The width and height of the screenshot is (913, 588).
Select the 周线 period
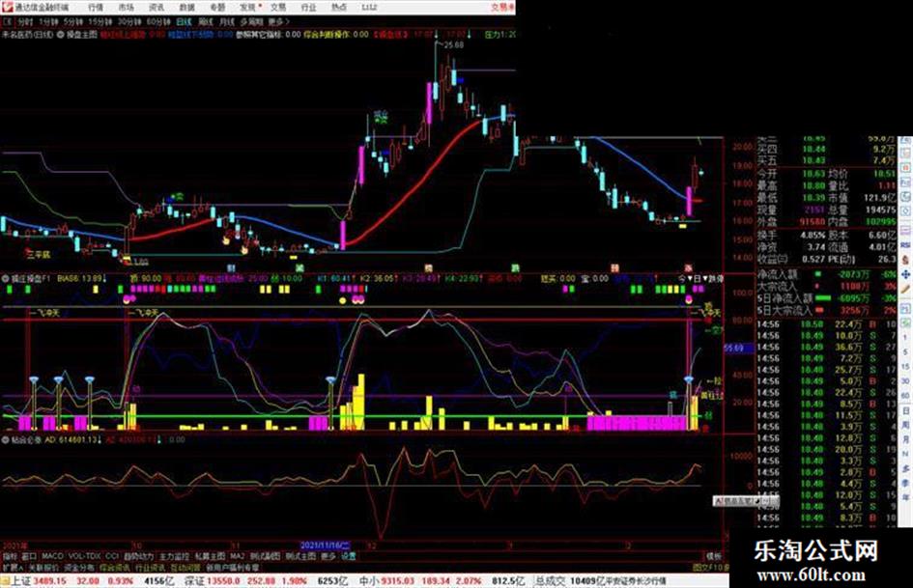point(206,21)
